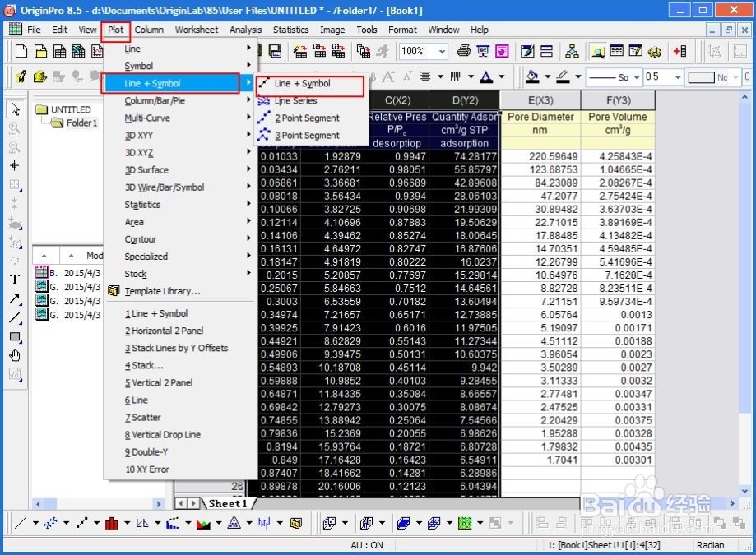Viewport: 756px width, 555px height.
Task: Click the Radian status bar entry
Action: tap(710, 545)
